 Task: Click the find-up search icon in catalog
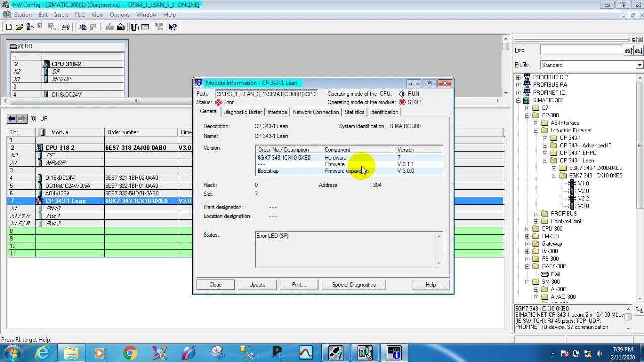point(628,50)
